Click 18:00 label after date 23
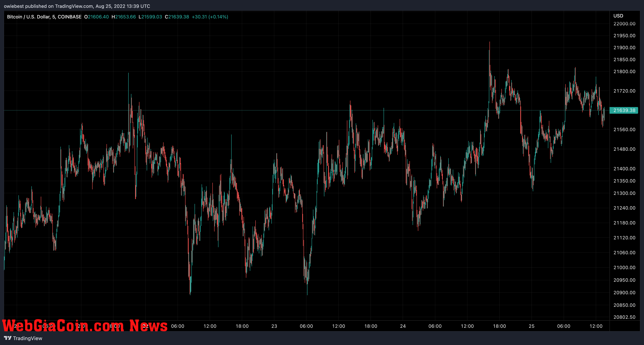 371,326
